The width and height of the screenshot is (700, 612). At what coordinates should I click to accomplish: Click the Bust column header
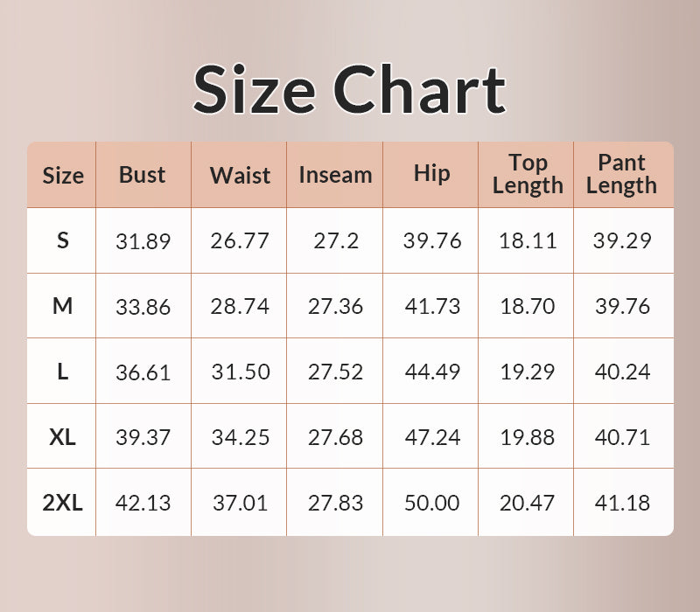(x=143, y=175)
